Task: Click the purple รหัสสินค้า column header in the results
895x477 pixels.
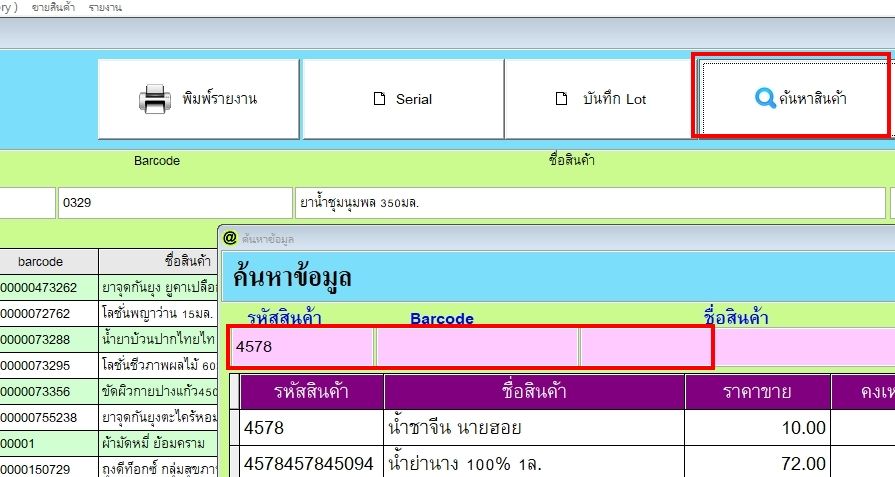Action: pos(312,391)
